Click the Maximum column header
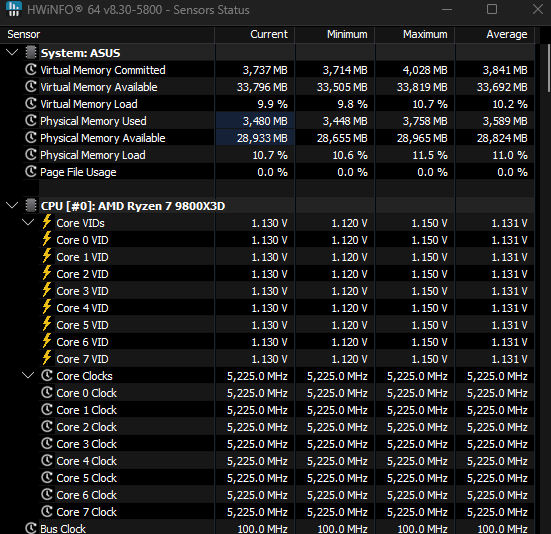This screenshot has width=551, height=534. pyautogui.click(x=415, y=34)
